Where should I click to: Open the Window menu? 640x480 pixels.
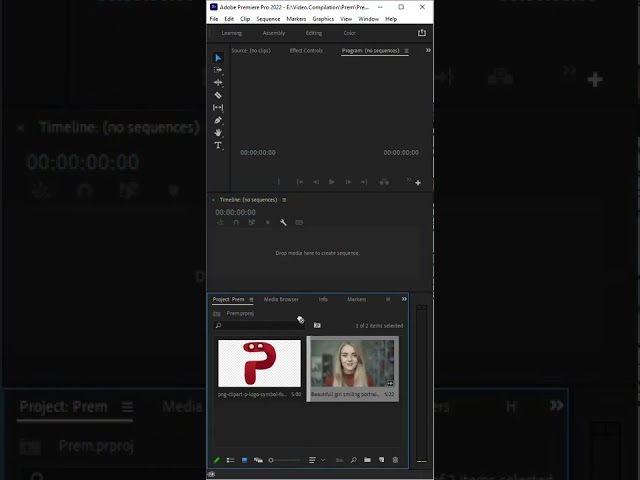pos(368,19)
